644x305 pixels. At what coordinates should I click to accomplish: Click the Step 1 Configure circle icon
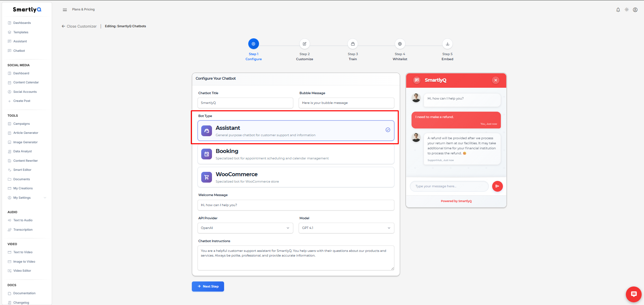coord(254,44)
